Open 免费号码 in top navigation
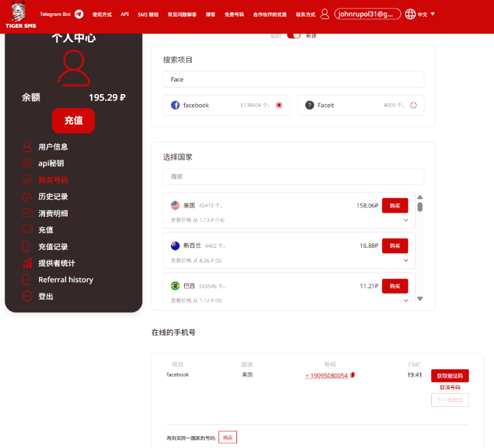Viewport: 494px width, 448px height. [234, 15]
